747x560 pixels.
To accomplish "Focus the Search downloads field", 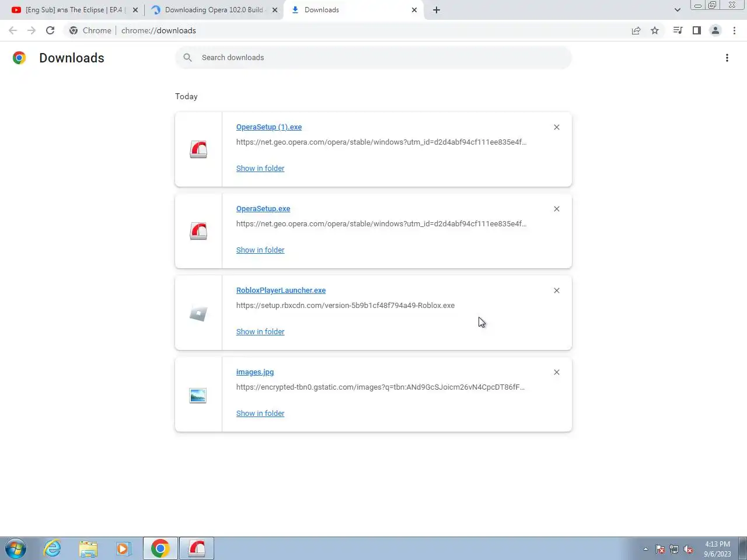I will click(373, 58).
